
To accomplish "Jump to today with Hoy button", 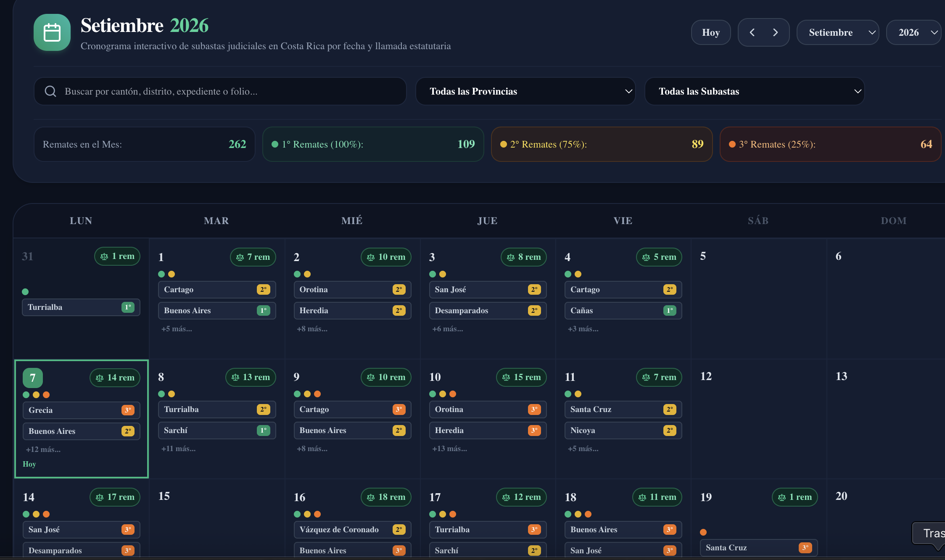I will tap(711, 32).
